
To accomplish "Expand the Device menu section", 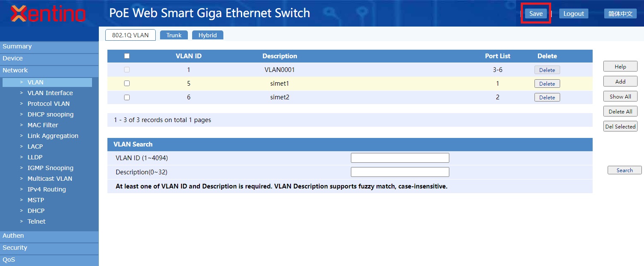I will click(x=13, y=58).
